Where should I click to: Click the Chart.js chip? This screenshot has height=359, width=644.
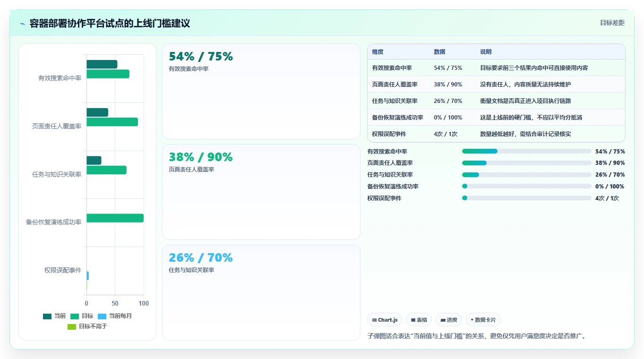point(385,320)
